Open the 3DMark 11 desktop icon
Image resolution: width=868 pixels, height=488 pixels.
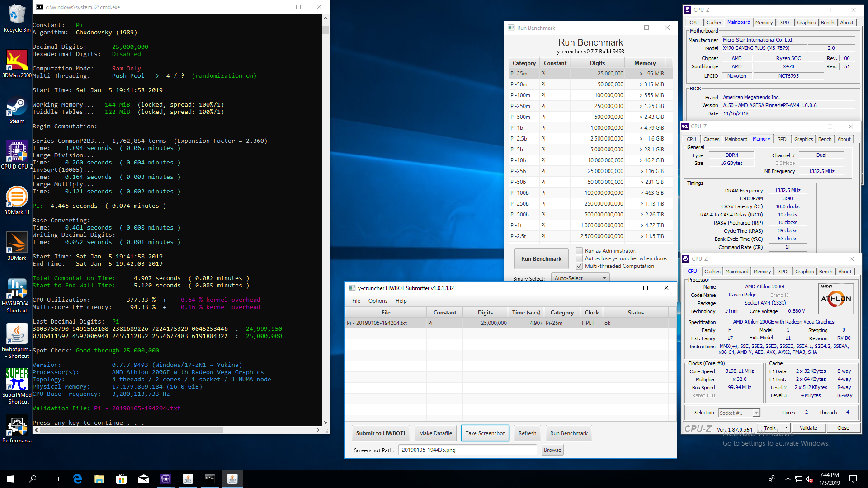coord(17,201)
